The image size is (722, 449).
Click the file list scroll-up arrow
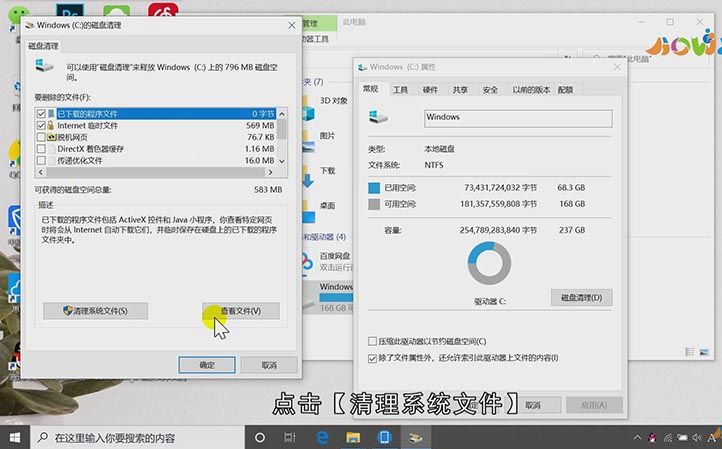(282, 113)
